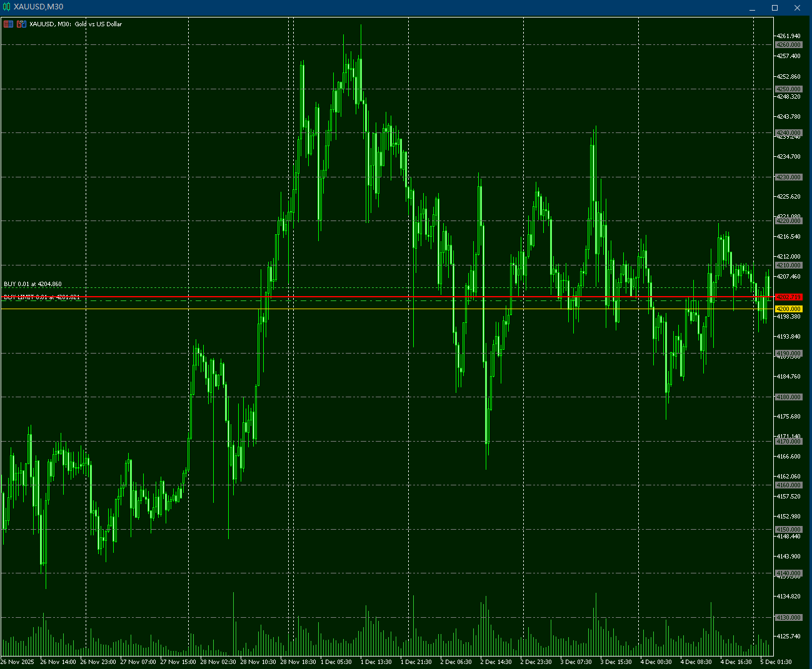Click the 4257.400 price scale value

788,56
